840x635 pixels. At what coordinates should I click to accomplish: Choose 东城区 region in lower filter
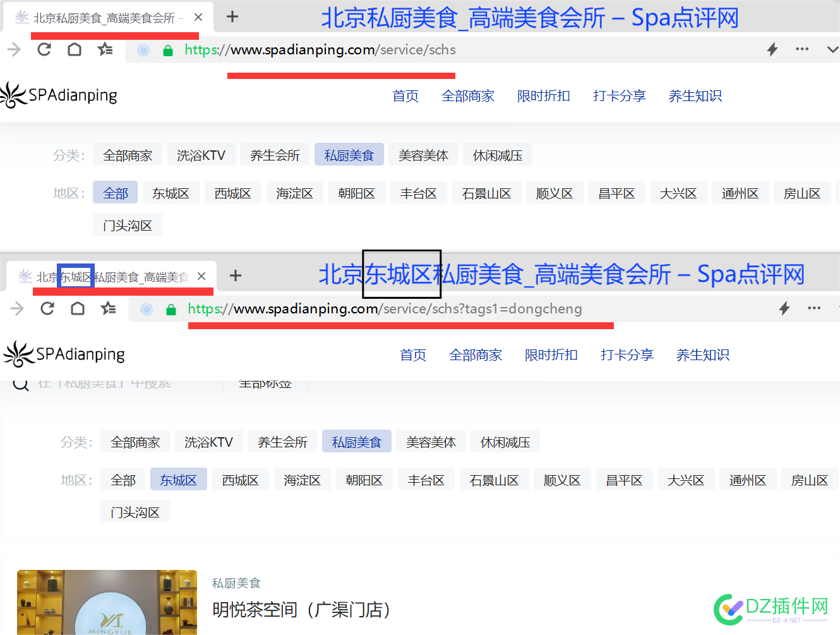point(178,480)
